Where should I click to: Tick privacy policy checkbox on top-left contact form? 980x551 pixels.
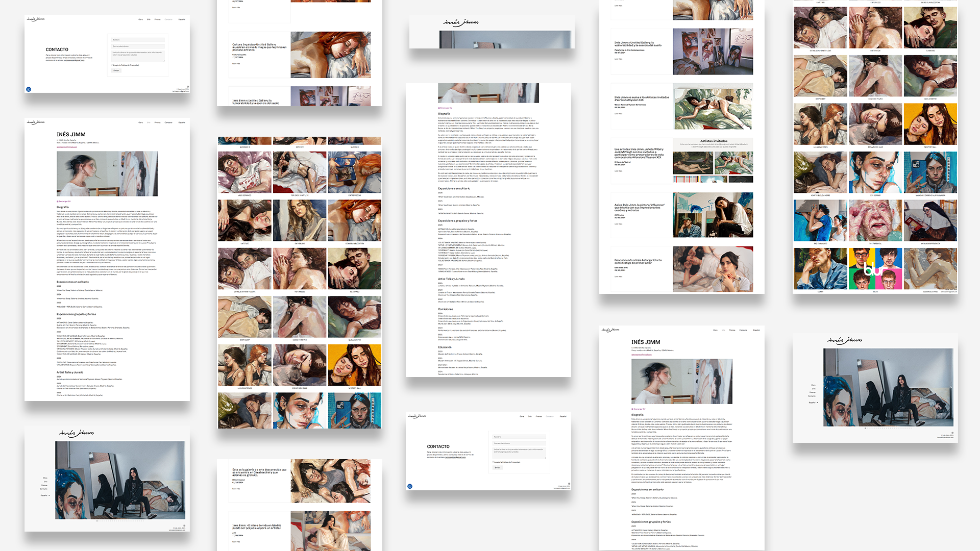coord(112,65)
